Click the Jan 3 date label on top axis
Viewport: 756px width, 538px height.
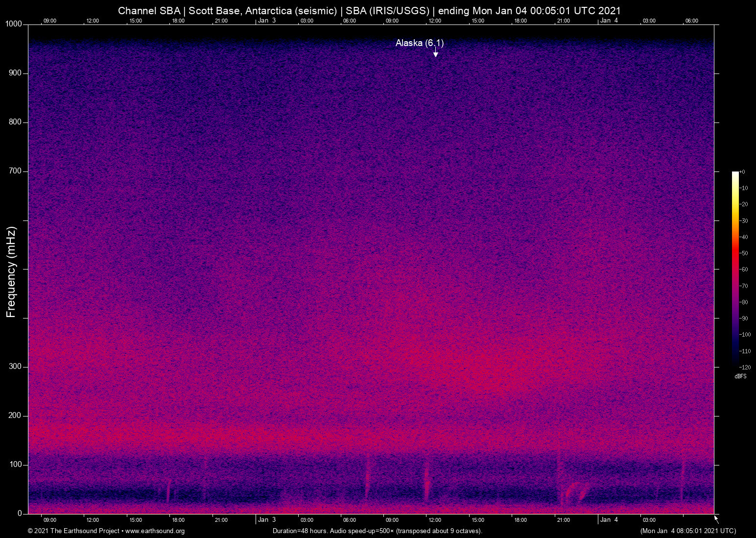point(267,21)
